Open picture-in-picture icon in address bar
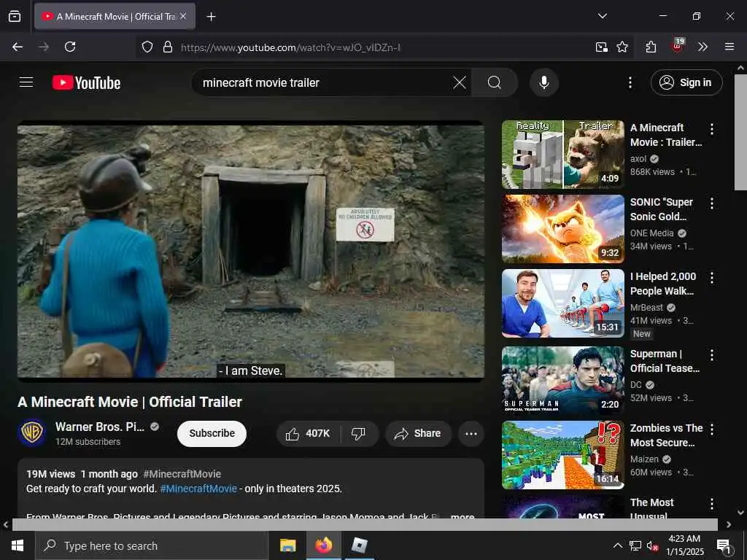 (x=602, y=47)
